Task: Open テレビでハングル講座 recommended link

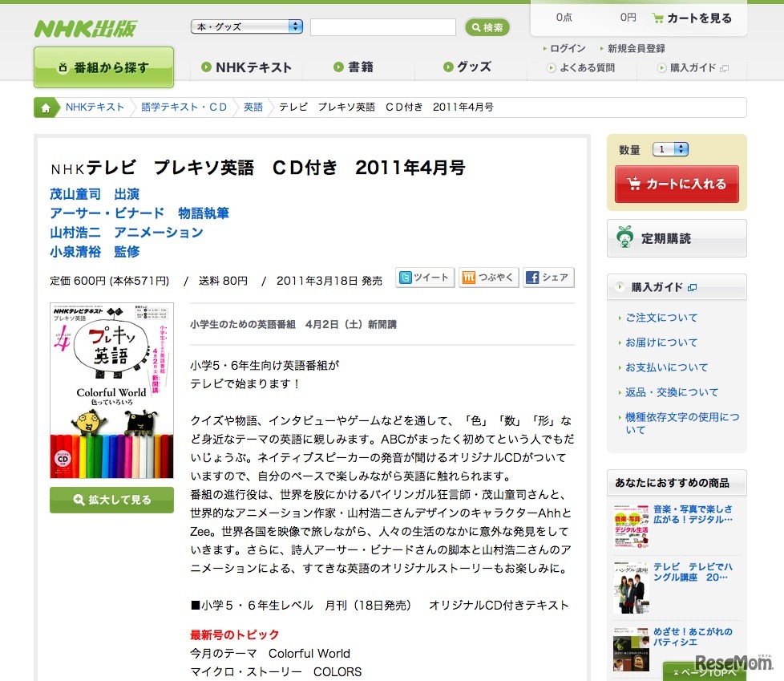Action: point(693,572)
